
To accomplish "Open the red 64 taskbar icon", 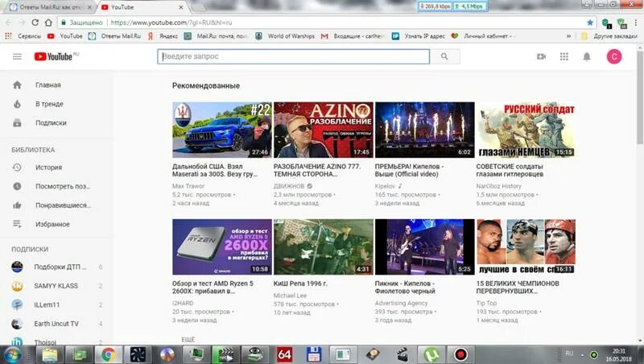I will [x=284, y=354].
